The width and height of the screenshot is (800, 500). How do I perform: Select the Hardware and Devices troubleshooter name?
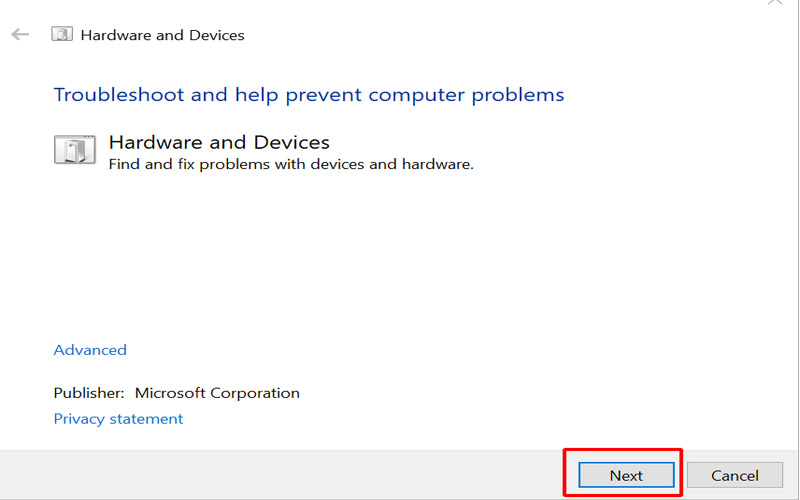[x=219, y=142]
